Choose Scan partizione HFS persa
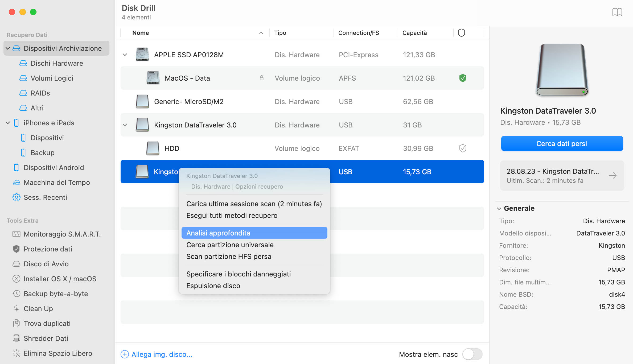 click(x=254, y=257)
